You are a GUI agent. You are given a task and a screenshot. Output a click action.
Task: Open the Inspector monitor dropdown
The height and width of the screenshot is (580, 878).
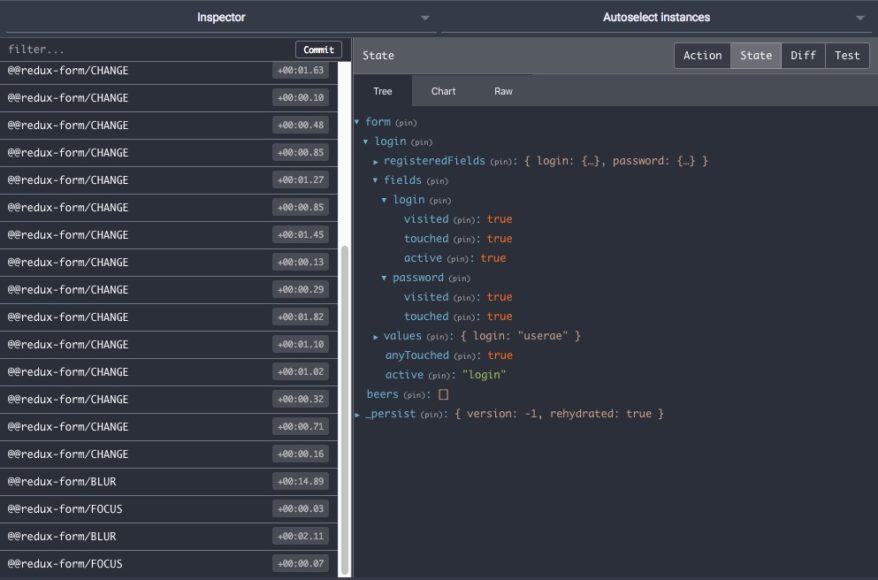(424, 17)
